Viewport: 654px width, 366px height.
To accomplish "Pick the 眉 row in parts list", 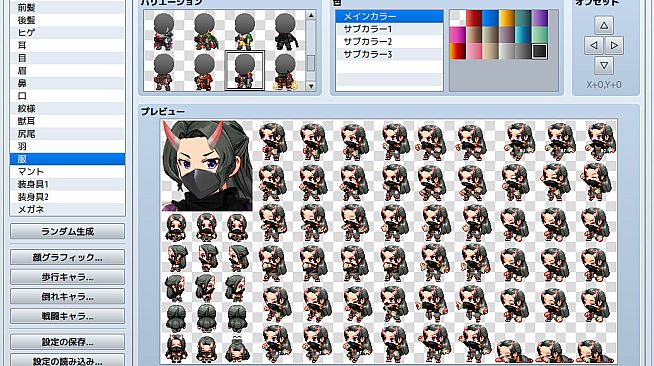I will pyautogui.click(x=67, y=70).
